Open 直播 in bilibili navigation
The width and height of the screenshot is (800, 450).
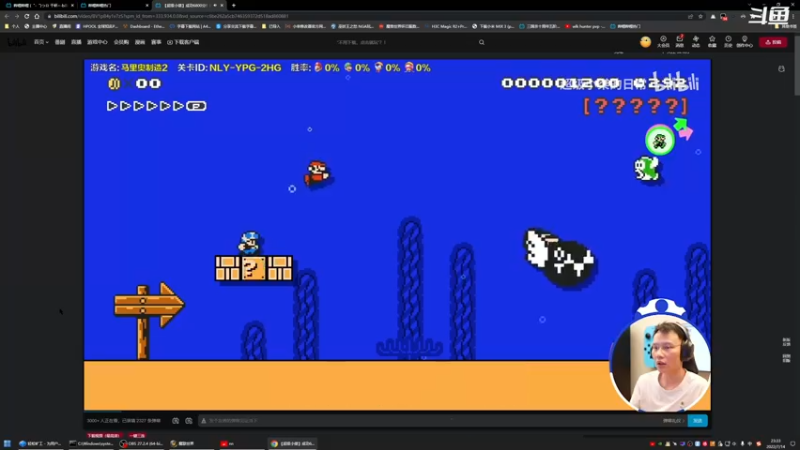point(76,42)
